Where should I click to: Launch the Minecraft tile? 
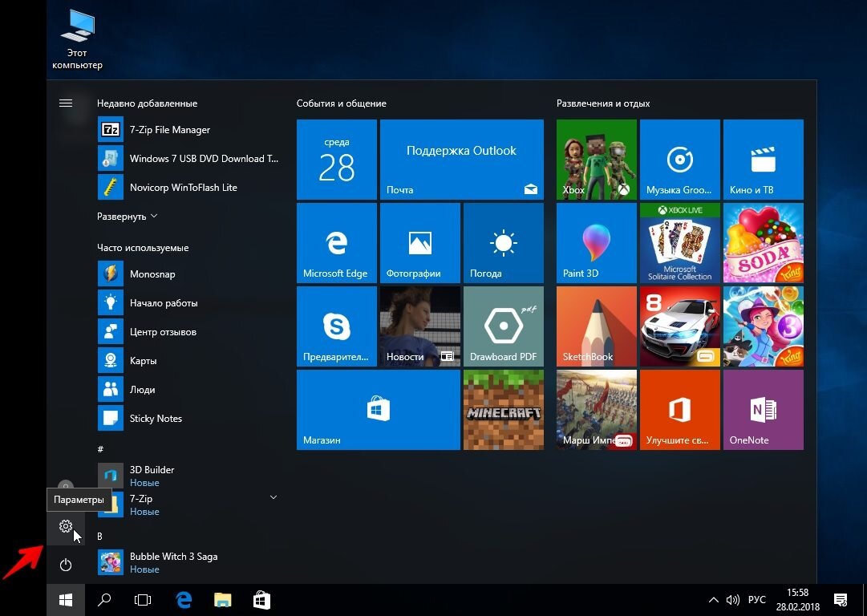[x=504, y=410]
